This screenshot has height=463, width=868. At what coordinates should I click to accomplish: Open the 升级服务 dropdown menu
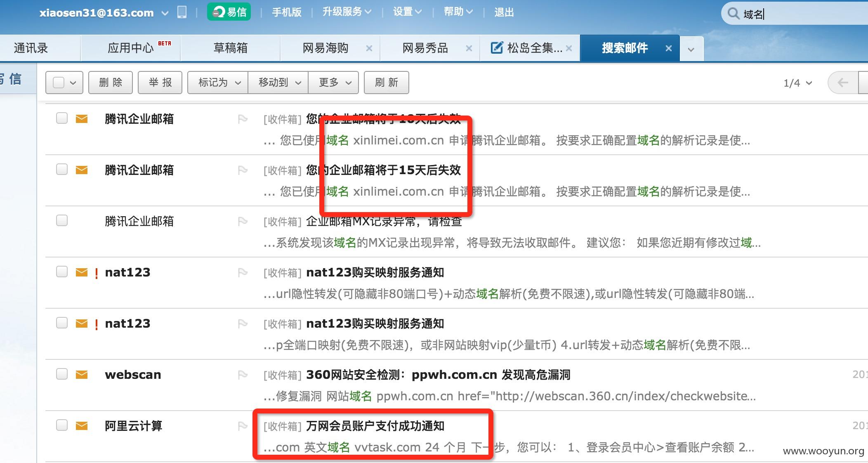(x=347, y=12)
